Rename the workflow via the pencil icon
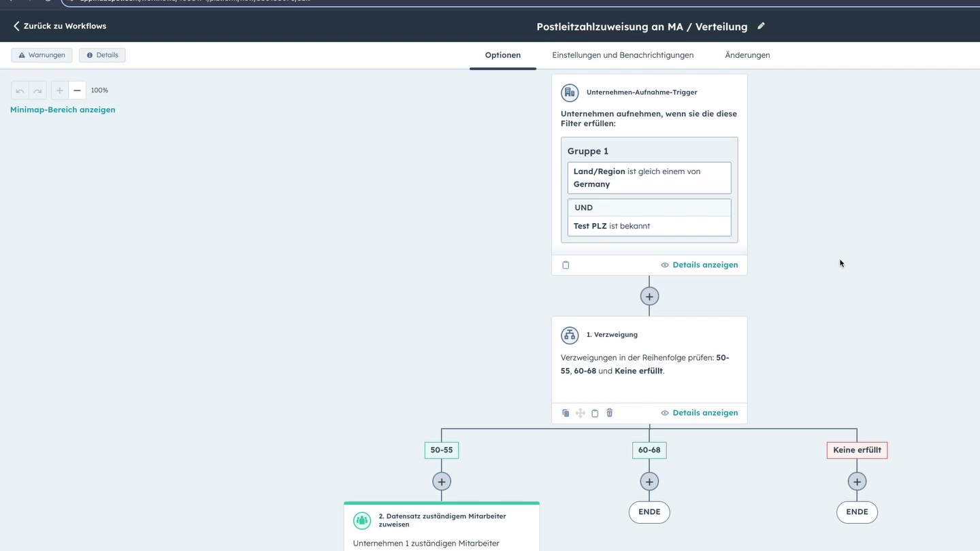 click(761, 26)
